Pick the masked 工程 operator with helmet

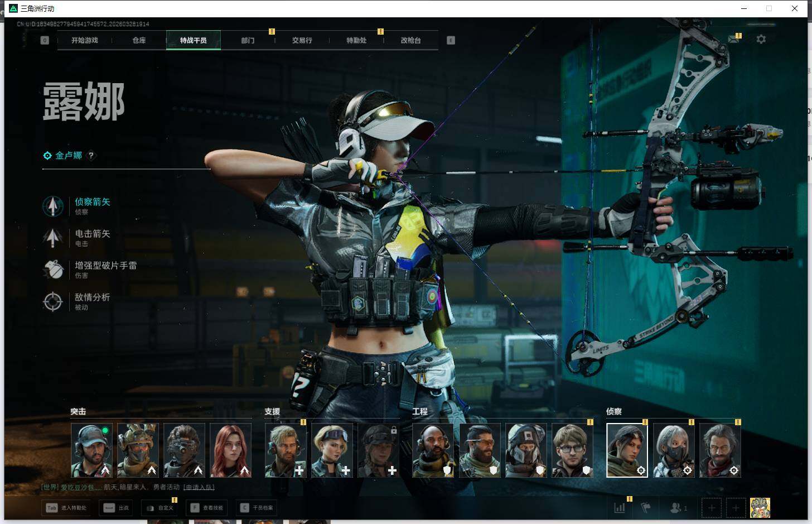click(526, 450)
